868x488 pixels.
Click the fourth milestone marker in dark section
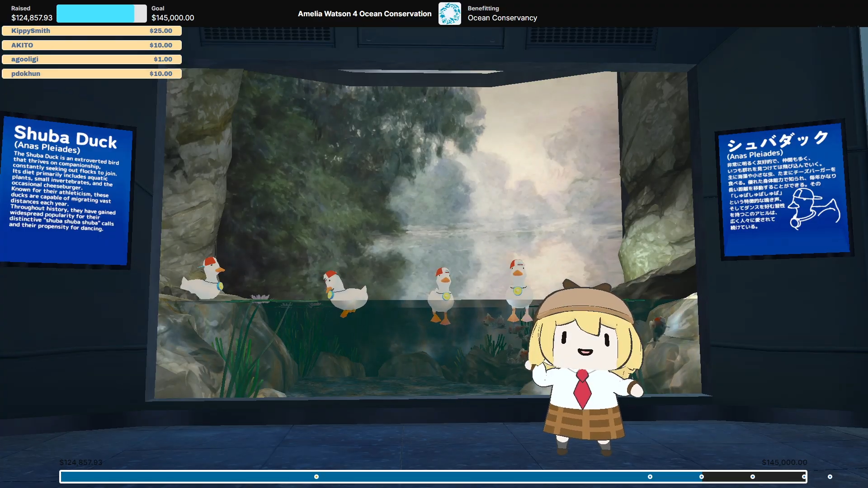tap(753, 477)
